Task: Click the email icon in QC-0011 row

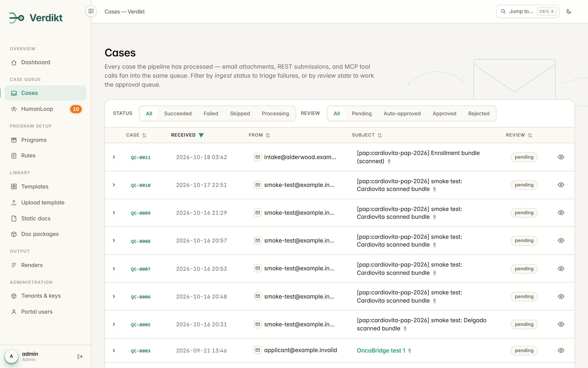Action: [257, 157]
